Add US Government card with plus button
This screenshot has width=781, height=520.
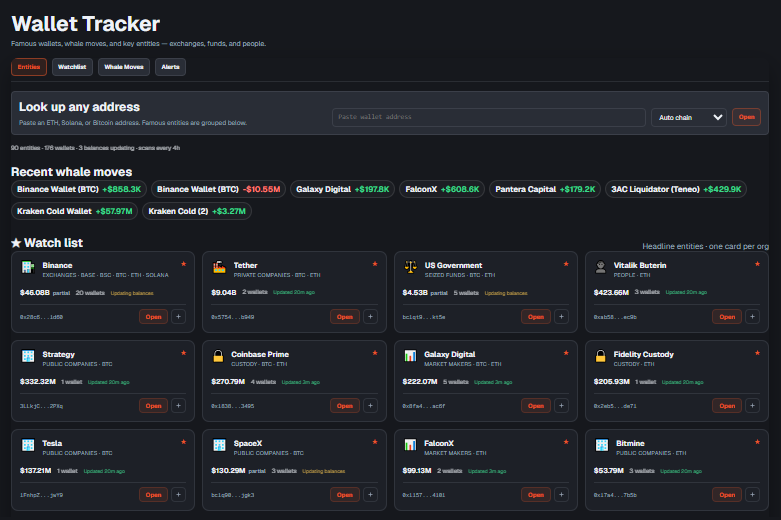[561, 317]
